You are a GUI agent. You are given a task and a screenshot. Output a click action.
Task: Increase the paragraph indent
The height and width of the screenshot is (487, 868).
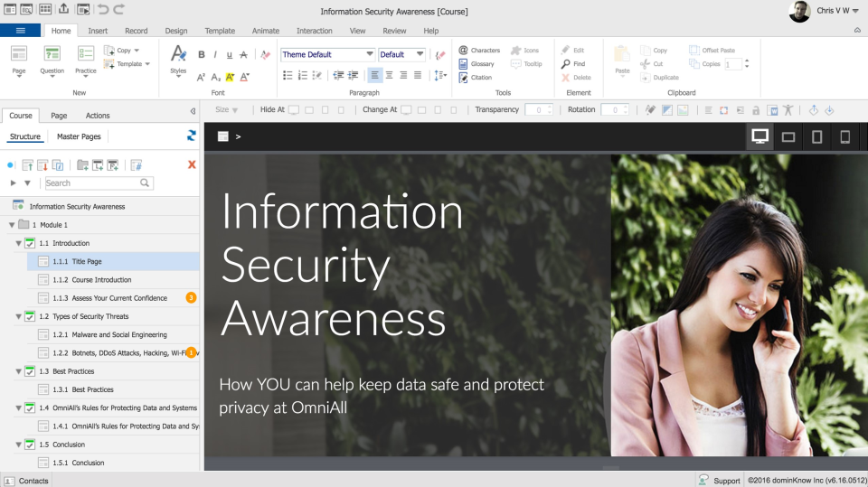coord(353,75)
